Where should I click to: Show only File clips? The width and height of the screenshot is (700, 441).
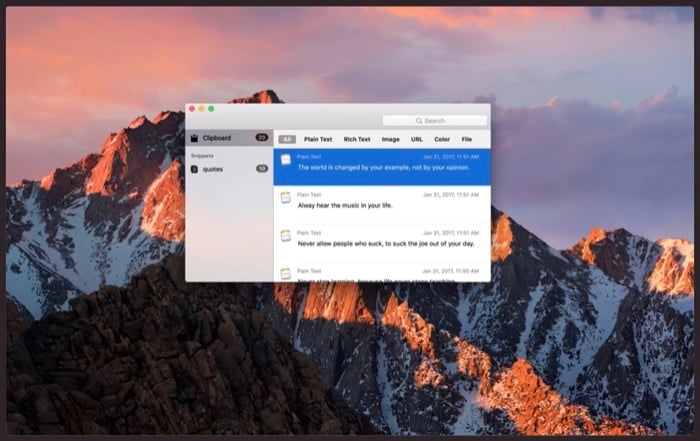[x=467, y=139]
